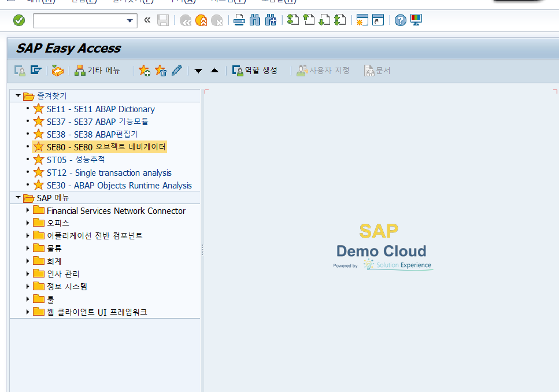
Task: Click the orange Exit icon
Action: (x=201, y=20)
